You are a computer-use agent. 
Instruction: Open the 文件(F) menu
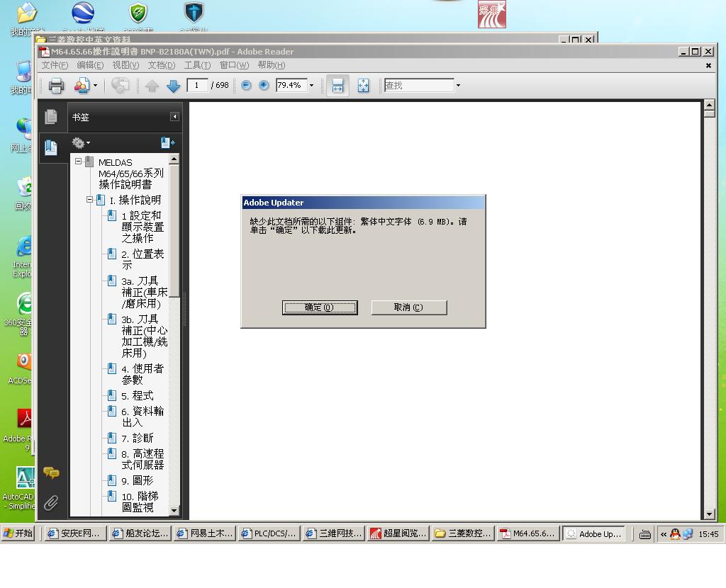[55, 65]
